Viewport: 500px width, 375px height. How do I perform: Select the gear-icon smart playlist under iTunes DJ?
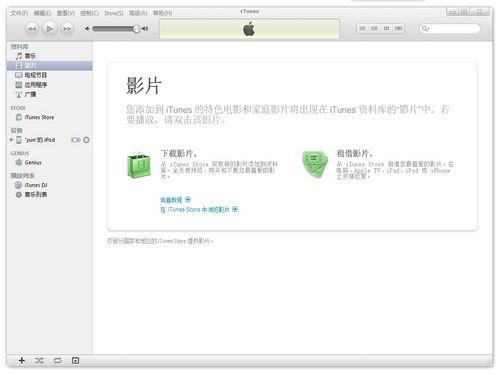pyautogui.click(x=49, y=195)
